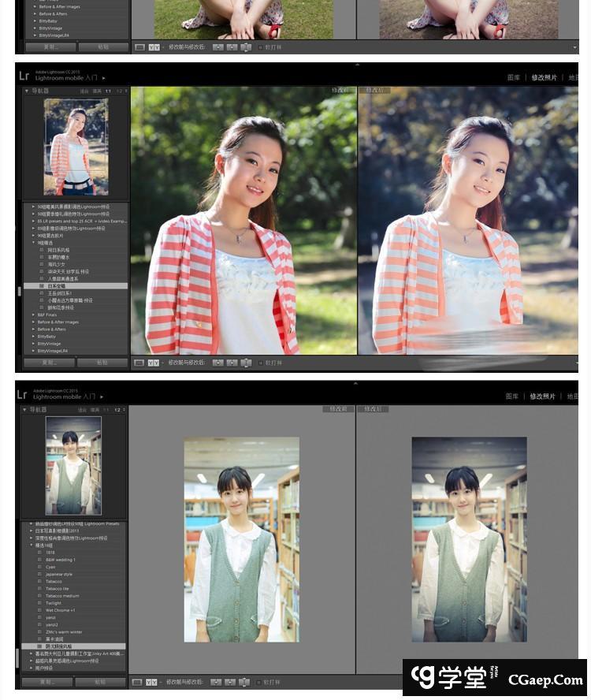Open 修改照片 tab in the striped-cardigan window
This screenshot has height=700, width=591.
(x=544, y=77)
